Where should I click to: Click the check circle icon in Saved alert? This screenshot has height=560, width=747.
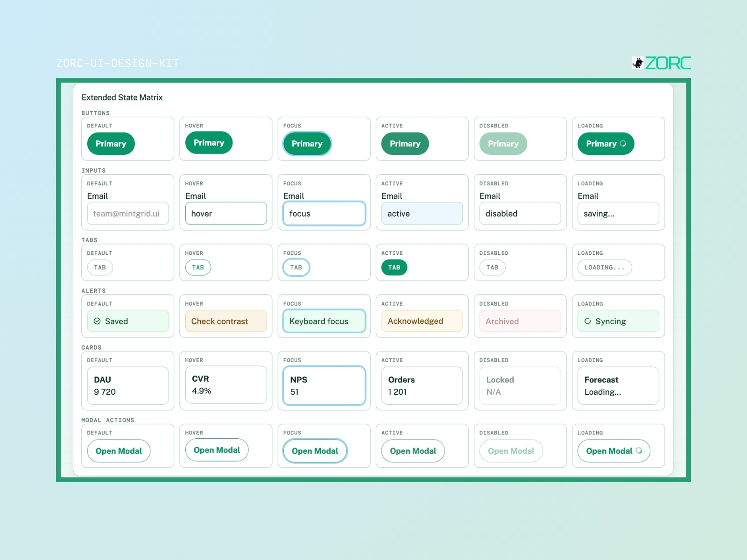click(97, 321)
